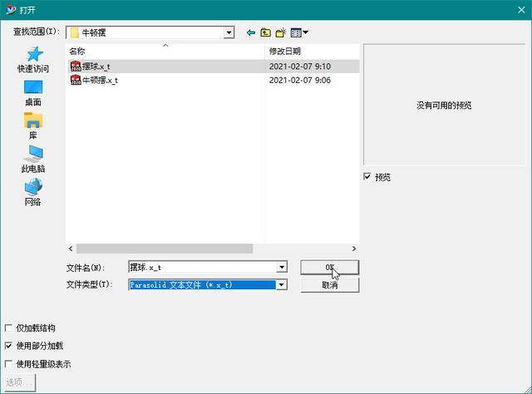Uncheck 使用部分加载 checkbox
532x394 pixels.
click(x=8, y=346)
